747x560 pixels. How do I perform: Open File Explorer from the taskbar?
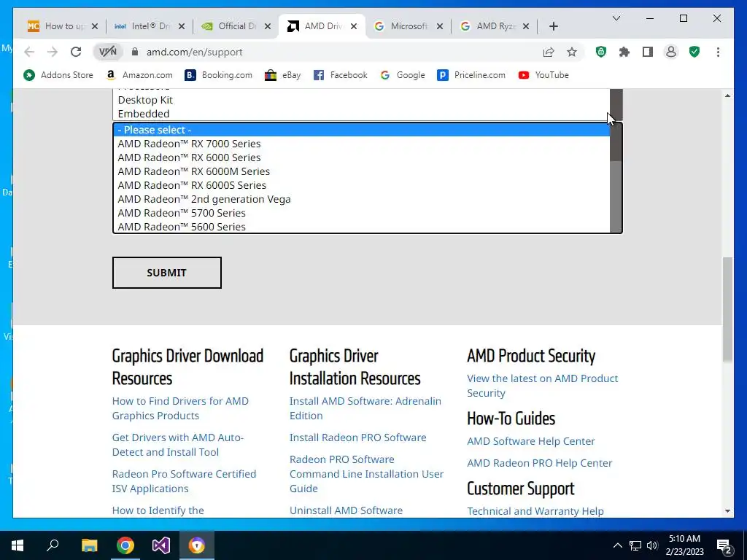click(x=89, y=545)
